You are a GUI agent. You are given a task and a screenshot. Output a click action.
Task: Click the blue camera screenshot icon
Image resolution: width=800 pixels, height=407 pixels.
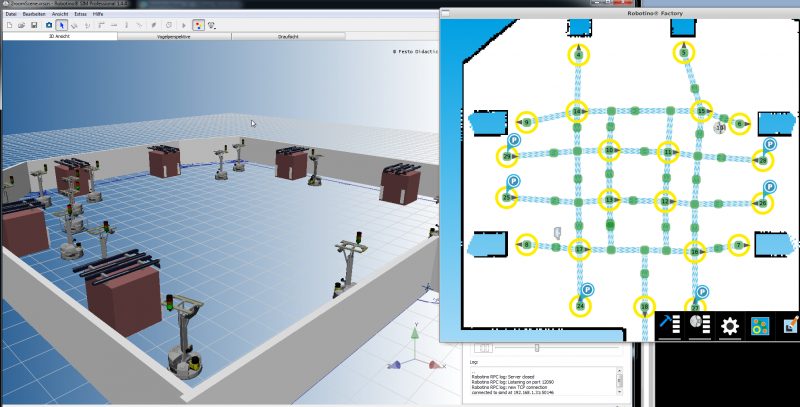tap(49, 25)
